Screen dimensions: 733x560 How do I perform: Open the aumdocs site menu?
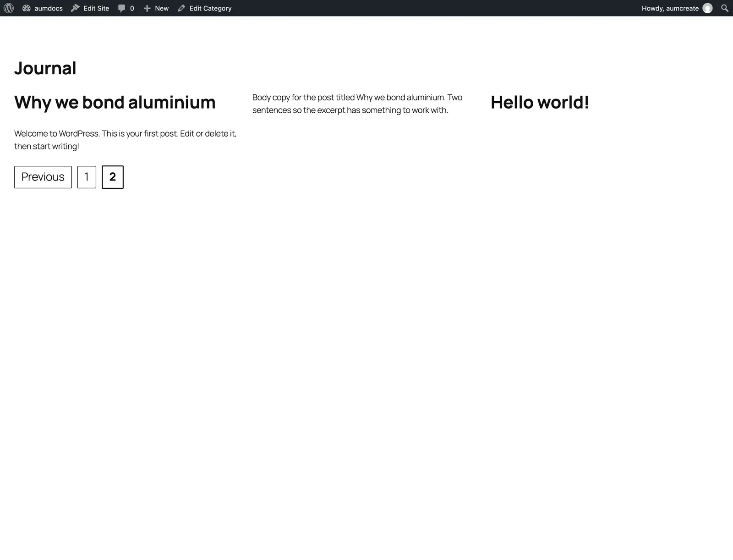(43, 8)
